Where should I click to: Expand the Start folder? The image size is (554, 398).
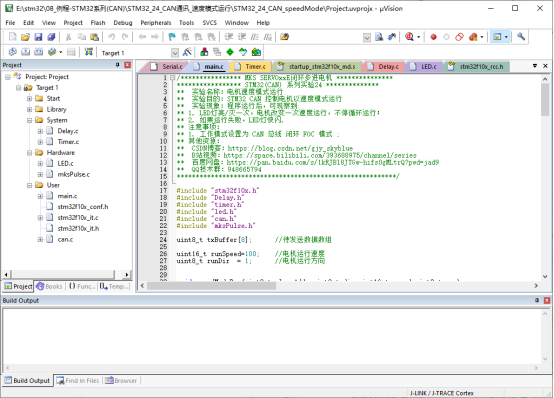(x=29, y=99)
